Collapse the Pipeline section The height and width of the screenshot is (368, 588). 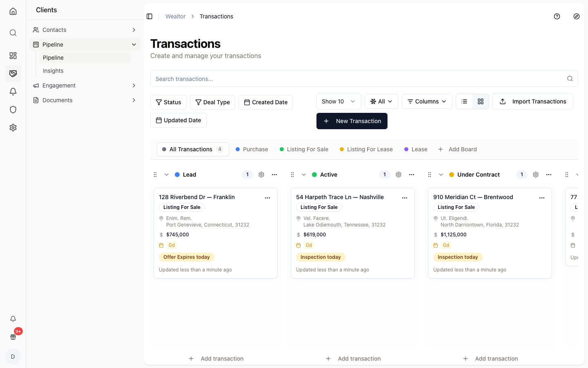click(x=85, y=45)
